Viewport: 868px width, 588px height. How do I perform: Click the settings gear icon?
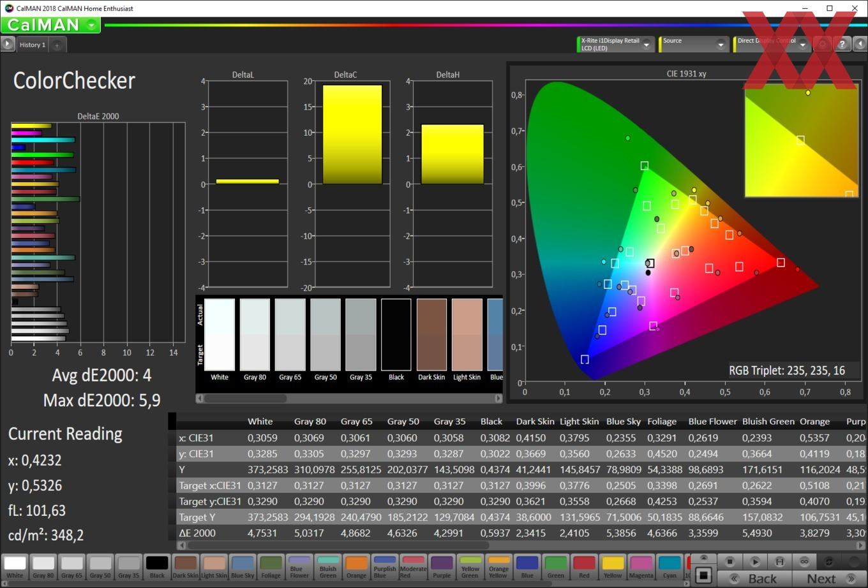click(823, 44)
